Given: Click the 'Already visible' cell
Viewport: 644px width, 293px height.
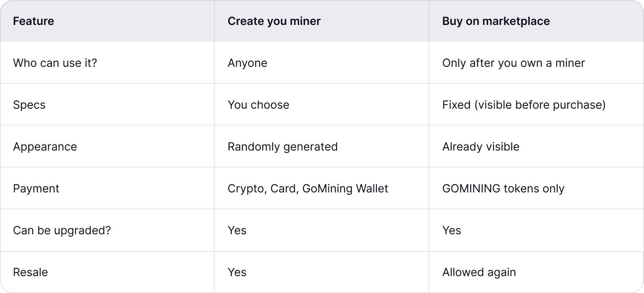Looking at the screenshot, I should click(481, 146).
